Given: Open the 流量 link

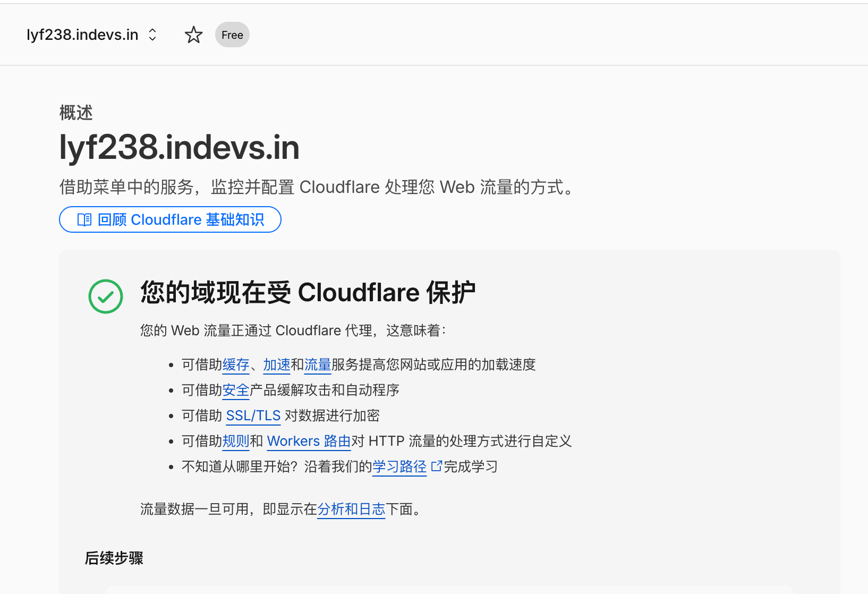Looking at the screenshot, I should (x=318, y=365).
